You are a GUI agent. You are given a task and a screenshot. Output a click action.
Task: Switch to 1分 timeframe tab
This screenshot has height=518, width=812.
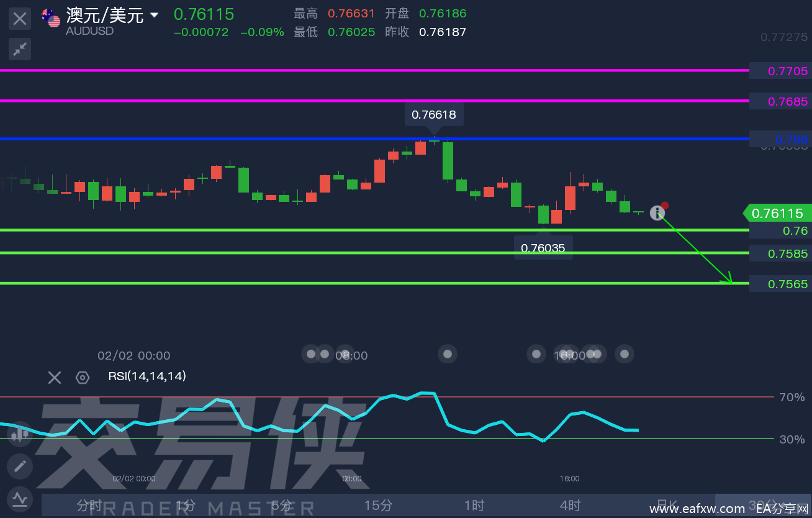(185, 506)
